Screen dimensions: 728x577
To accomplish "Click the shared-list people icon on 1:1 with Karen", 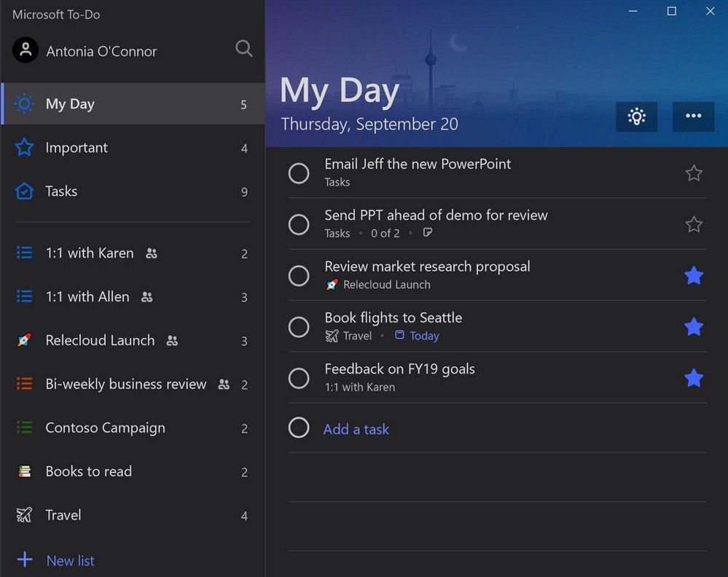I will coord(151,253).
